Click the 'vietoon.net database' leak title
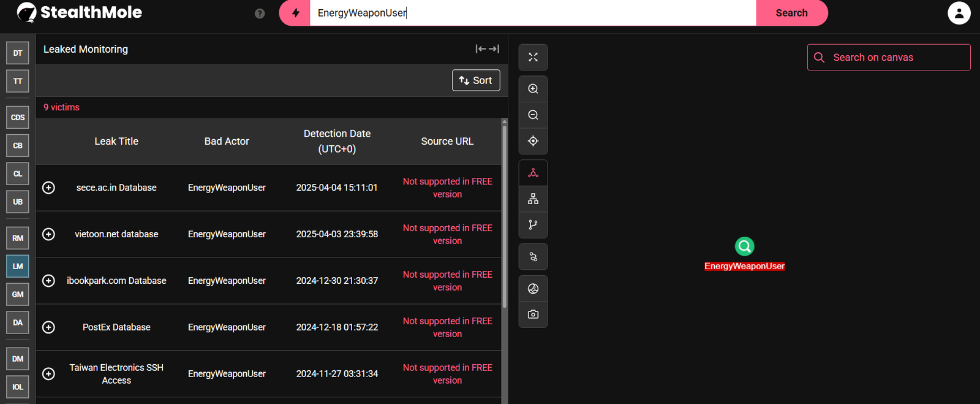980x404 pixels. coord(116,234)
